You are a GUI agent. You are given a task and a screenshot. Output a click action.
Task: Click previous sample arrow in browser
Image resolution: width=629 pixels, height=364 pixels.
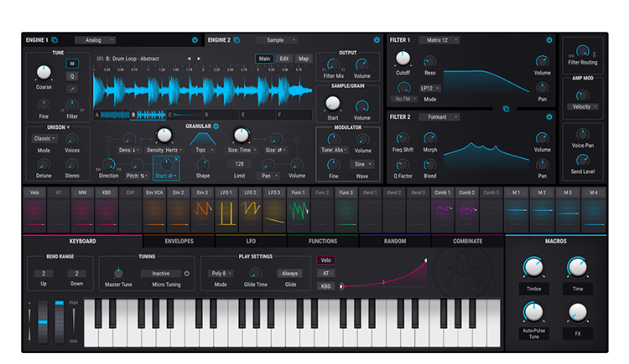tap(189, 59)
